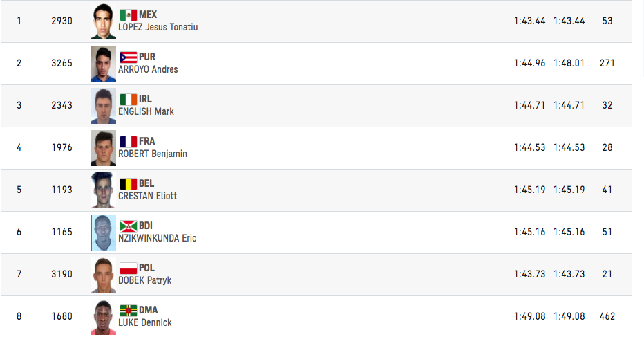This screenshot has width=644, height=337.
Task: Click DOBEK Patryk's headshot photo
Action: pos(104,275)
